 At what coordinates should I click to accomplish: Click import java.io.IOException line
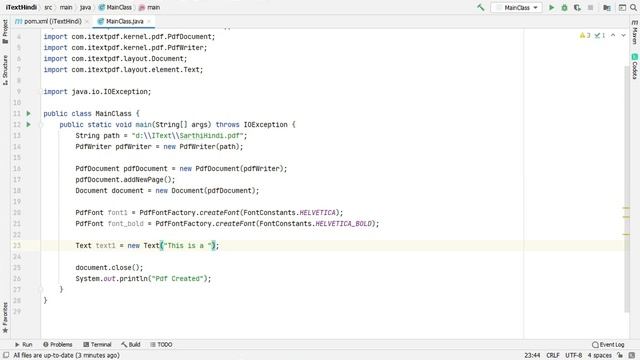point(97,91)
